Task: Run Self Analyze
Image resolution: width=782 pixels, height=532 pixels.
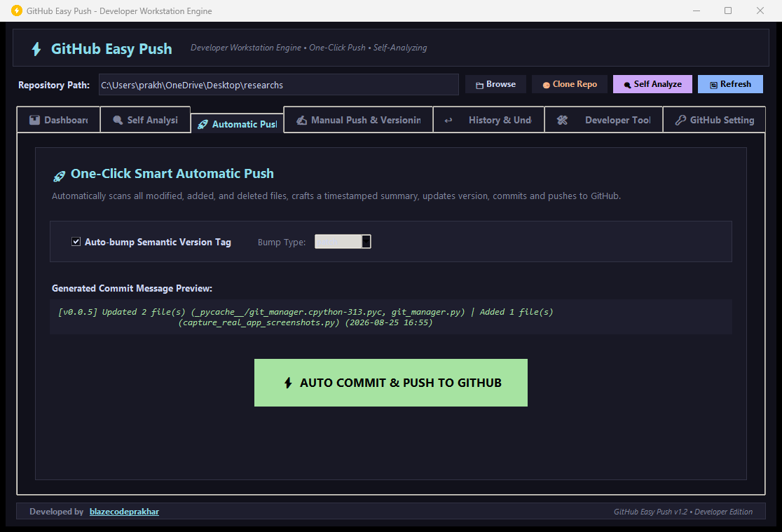Action: coord(652,84)
